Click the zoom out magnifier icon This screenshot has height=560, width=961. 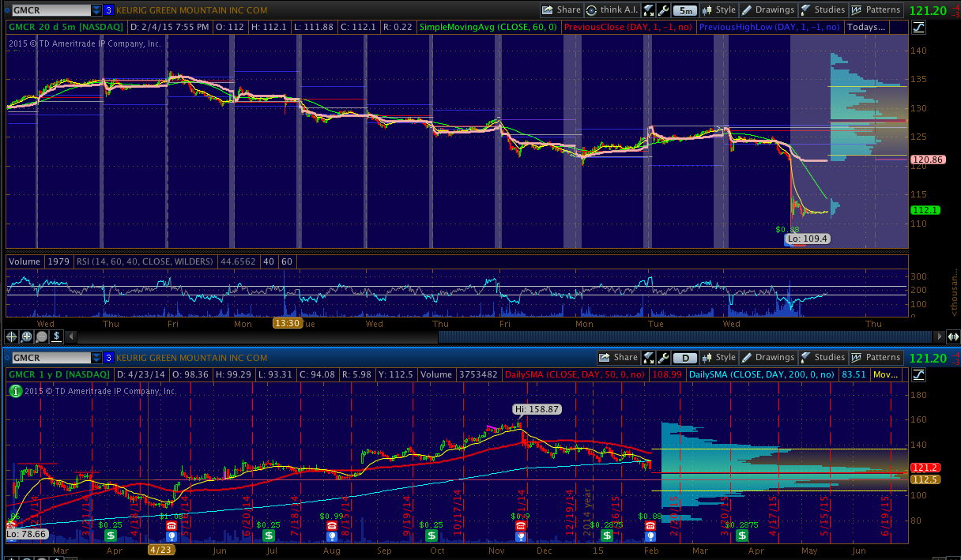(41, 336)
